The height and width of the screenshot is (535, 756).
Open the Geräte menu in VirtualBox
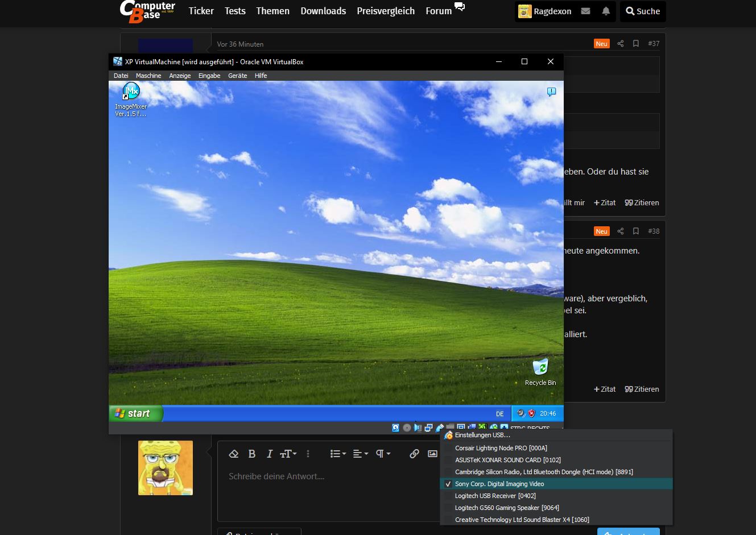pyautogui.click(x=238, y=76)
